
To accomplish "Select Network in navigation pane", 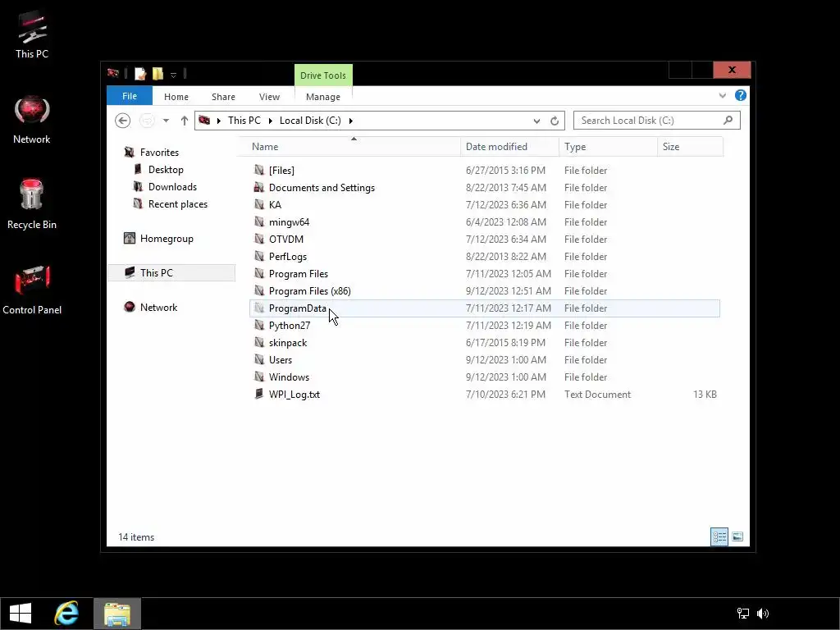I will coord(158,307).
